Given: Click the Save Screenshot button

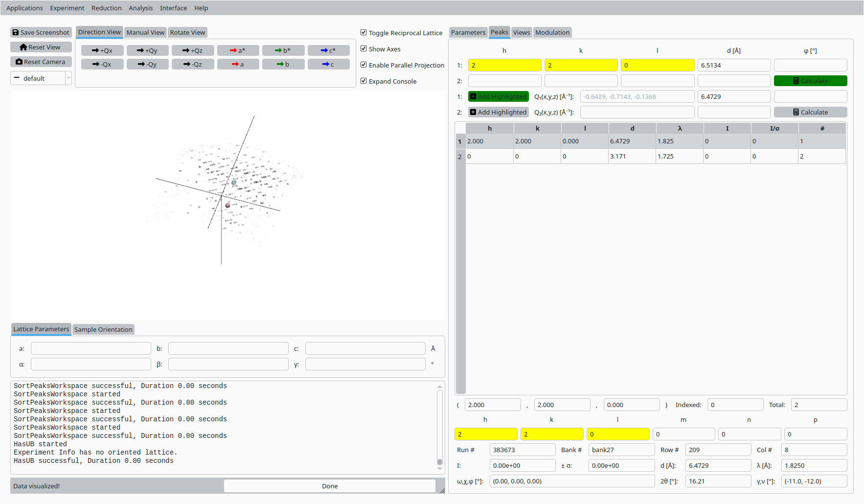Looking at the screenshot, I should [41, 32].
